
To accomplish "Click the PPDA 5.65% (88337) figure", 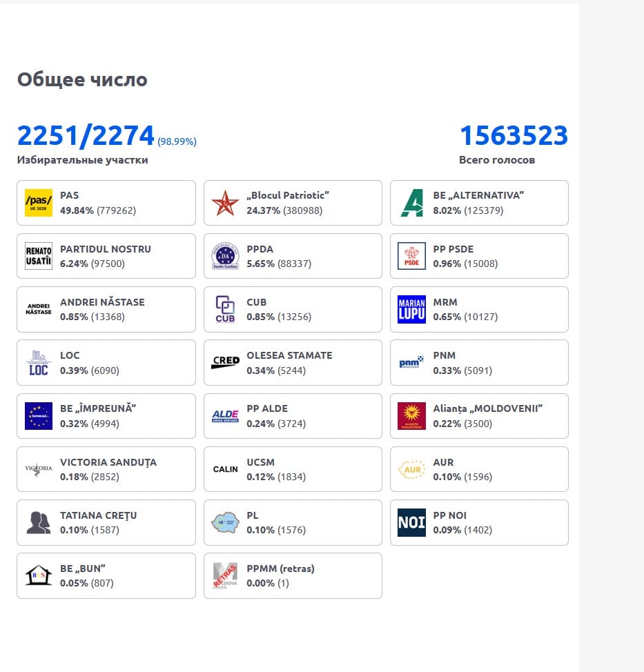I will [279, 264].
